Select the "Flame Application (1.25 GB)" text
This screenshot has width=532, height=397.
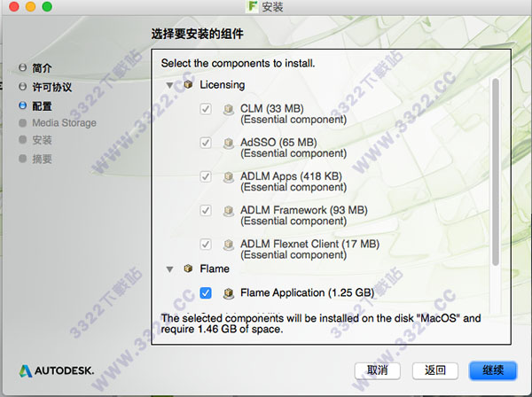point(308,292)
